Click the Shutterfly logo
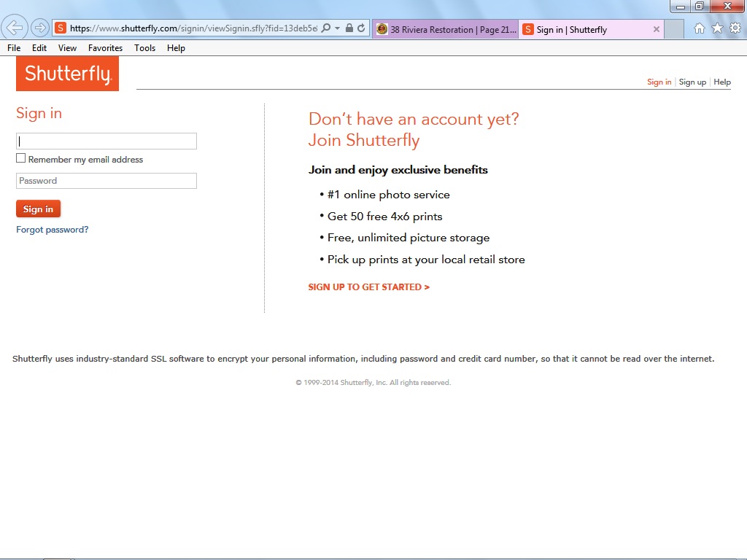This screenshot has height=560, width=747. coord(67,74)
